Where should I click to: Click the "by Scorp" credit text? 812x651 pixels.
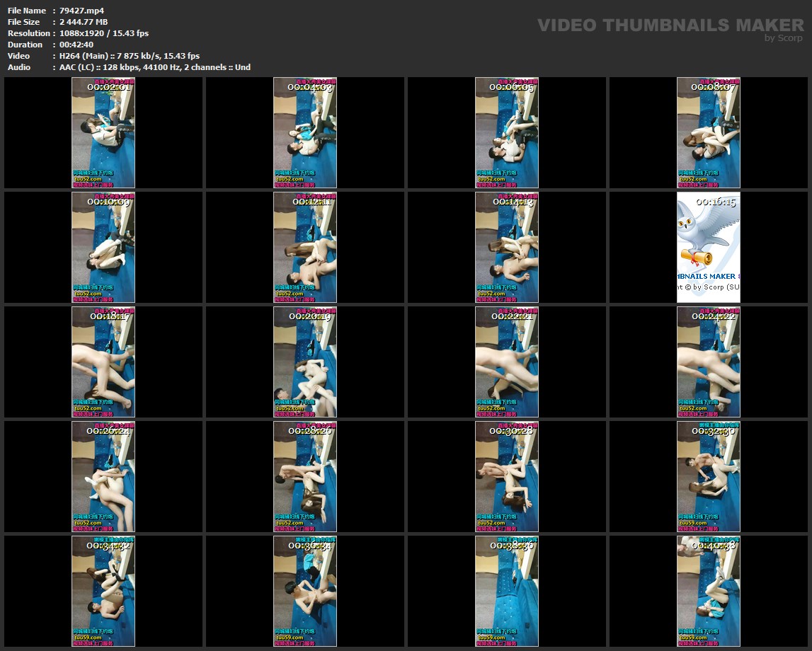[x=784, y=38]
